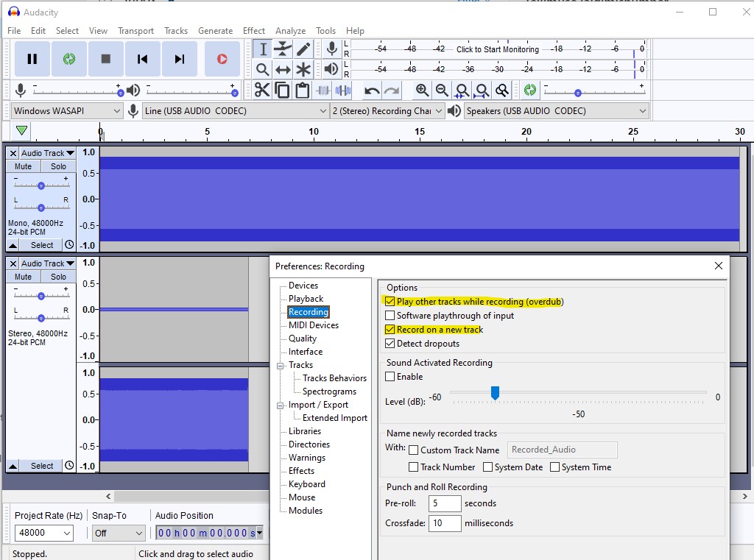The image size is (754, 560).
Task: Open the Generate menu
Action: (x=216, y=31)
